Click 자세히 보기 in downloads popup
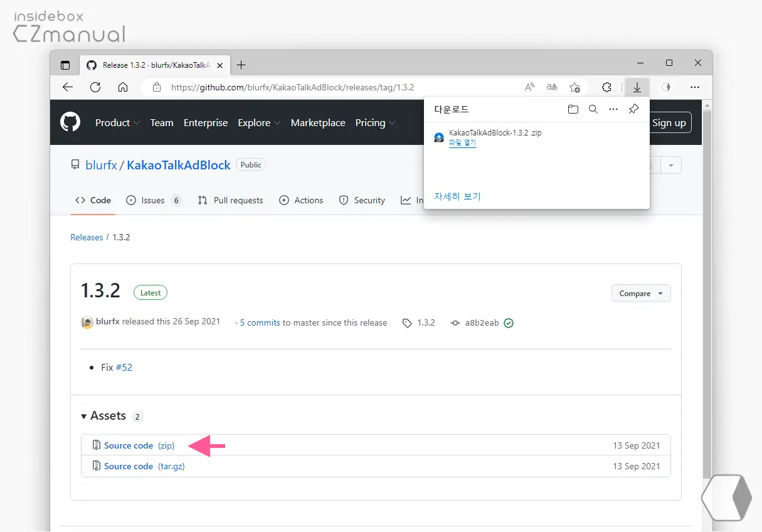This screenshot has width=762, height=532. [457, 196]
